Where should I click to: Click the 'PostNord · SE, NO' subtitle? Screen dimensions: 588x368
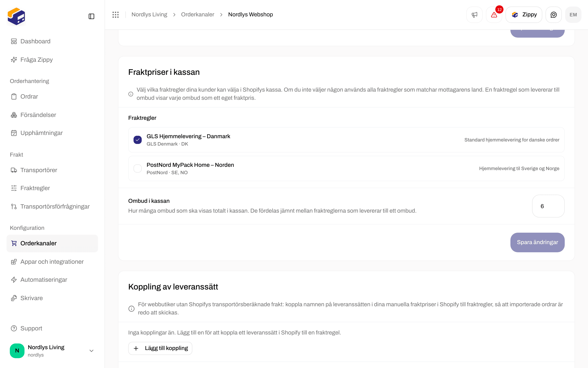pyautogui.click(x=167, y=173)
